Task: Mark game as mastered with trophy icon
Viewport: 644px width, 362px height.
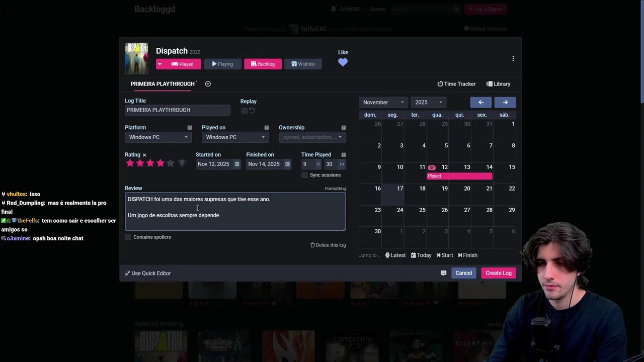Action: tap(182, 163)
